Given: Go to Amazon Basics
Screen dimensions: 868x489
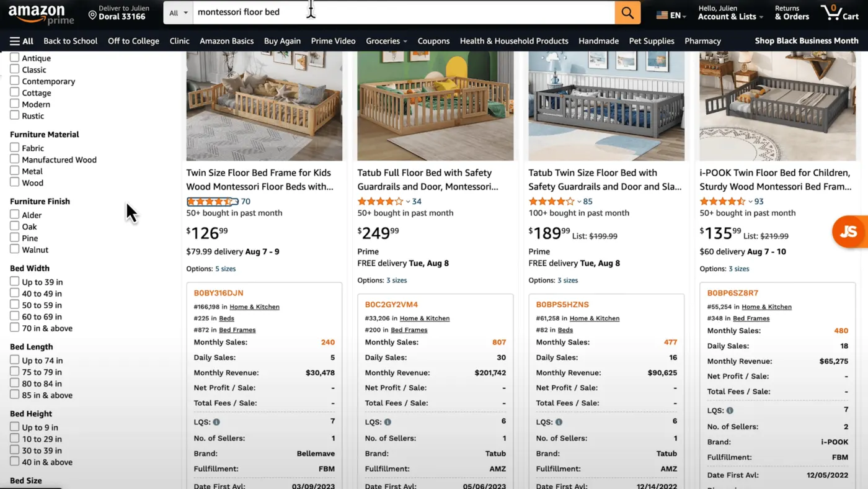Looking at the screenshot, I should pos(226,41).
